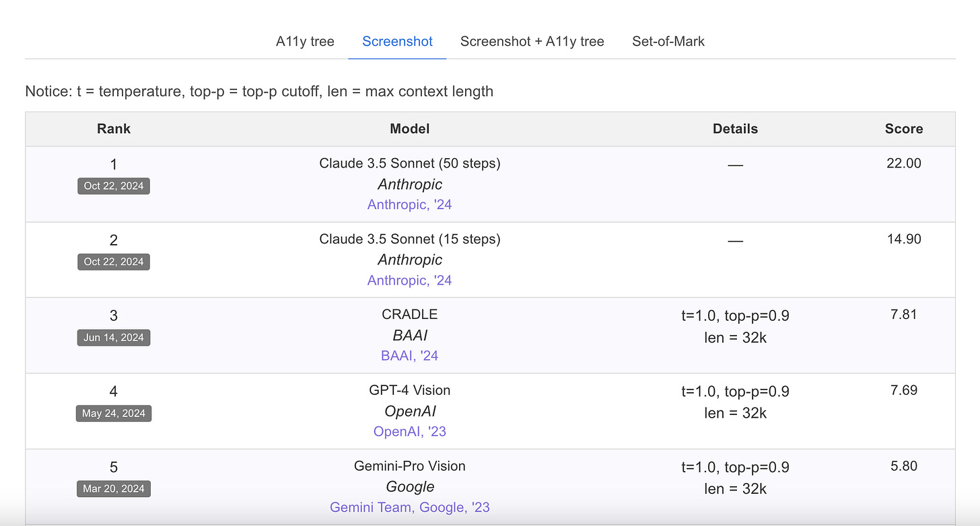980x526 pixels.
Task: Click the Rank column header
Action: click(x=114, y=128)
